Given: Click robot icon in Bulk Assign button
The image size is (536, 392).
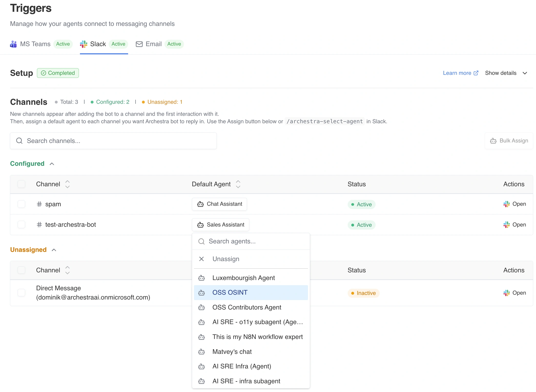Looking at the screenshot, I should coord(493,141).
